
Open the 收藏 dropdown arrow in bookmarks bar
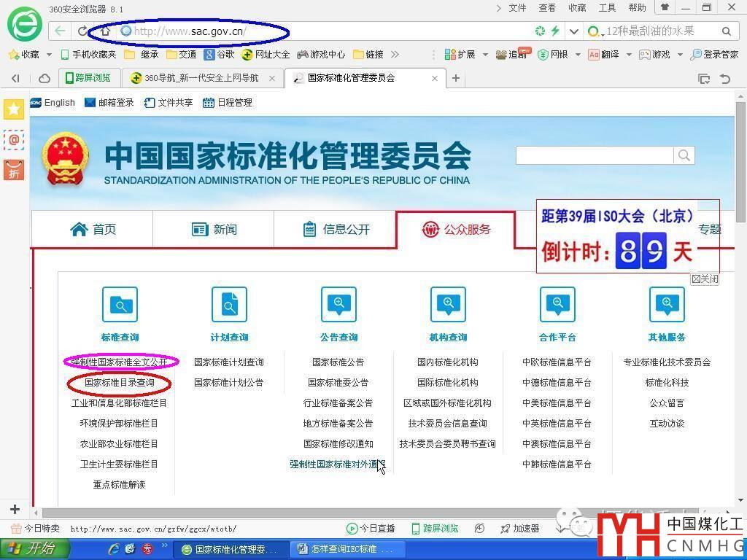click(49, 55)
